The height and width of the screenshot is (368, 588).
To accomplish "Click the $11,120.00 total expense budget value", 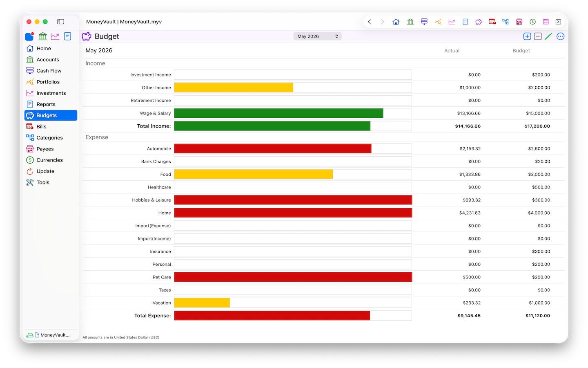I will [x=538, y=316].
